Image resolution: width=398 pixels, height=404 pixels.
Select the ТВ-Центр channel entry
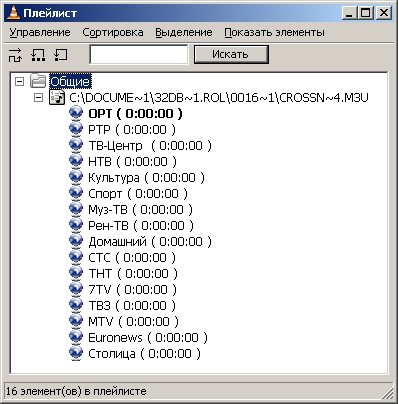150,146
